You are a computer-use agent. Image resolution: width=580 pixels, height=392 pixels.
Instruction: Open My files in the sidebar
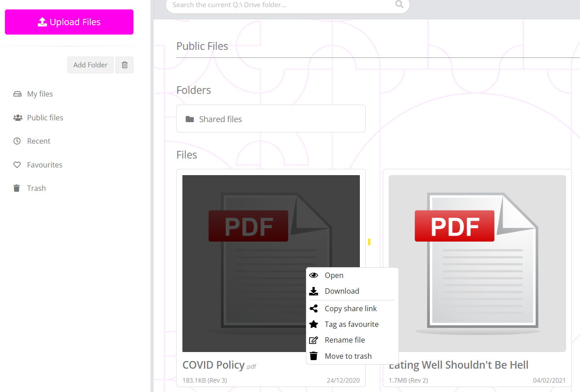tap(40, 94)
